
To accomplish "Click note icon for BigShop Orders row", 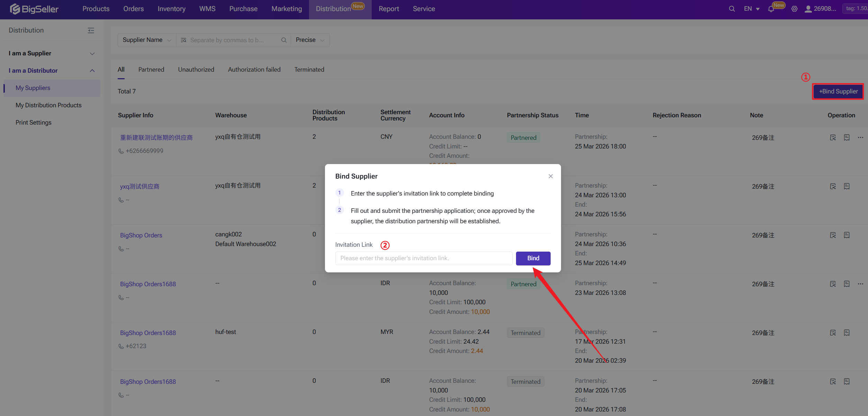I will pyautogui.click(x=847, y=235).
